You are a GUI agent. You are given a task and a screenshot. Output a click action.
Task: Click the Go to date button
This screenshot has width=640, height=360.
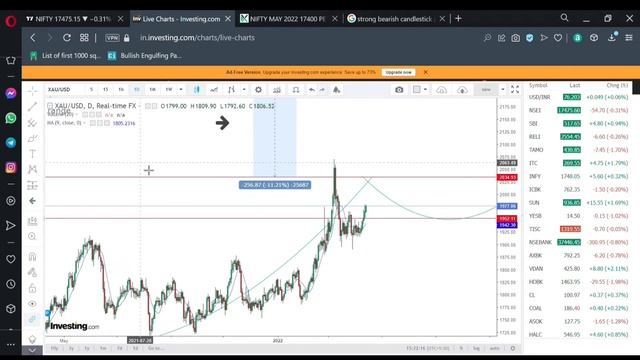(156, 348)
